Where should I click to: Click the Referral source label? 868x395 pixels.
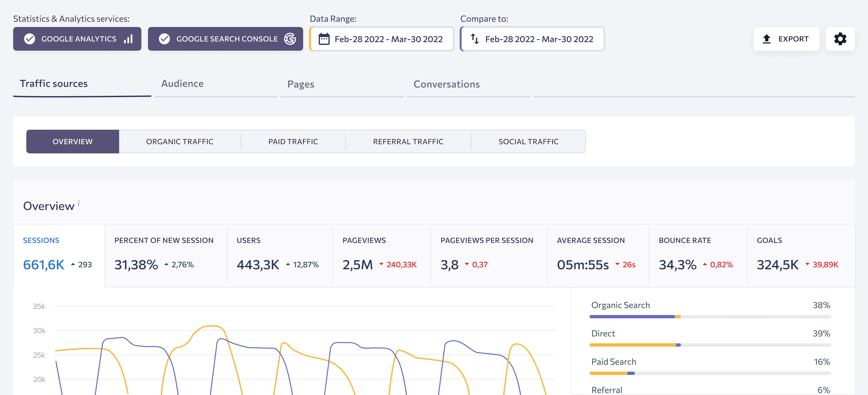(x=607, y=390)
